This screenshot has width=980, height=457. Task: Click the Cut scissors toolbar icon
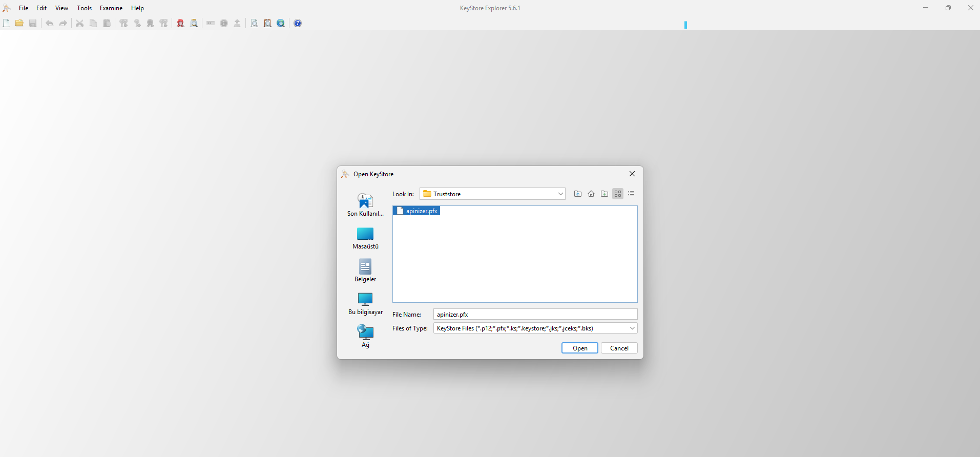[80, 23]
